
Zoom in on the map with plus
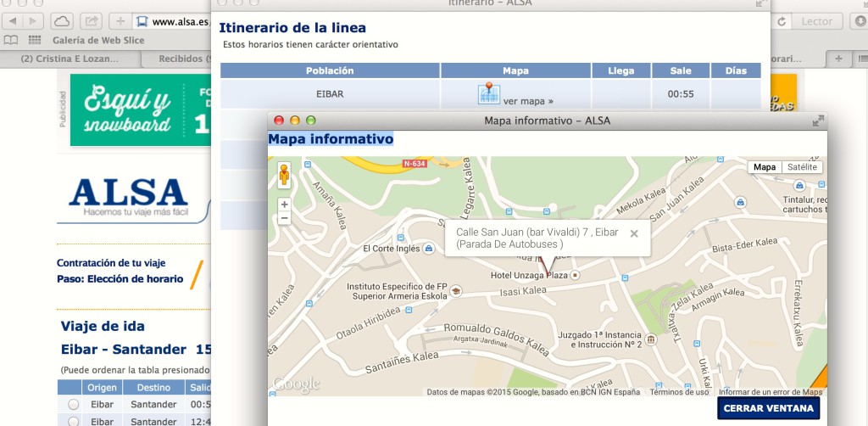[284, 205]
